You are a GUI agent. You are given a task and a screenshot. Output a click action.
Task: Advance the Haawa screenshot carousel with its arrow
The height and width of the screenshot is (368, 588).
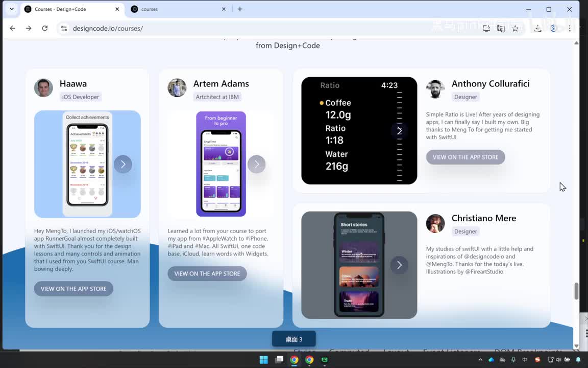pos(122,164)
